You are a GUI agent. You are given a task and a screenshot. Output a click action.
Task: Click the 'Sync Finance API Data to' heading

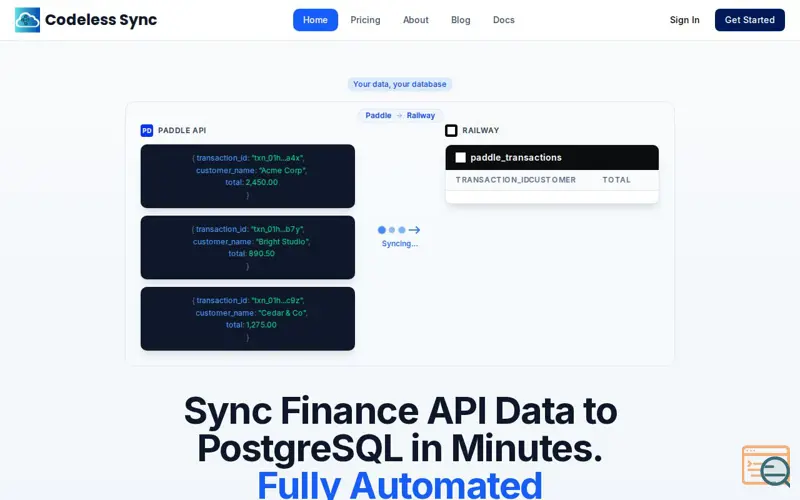(401, 411)
